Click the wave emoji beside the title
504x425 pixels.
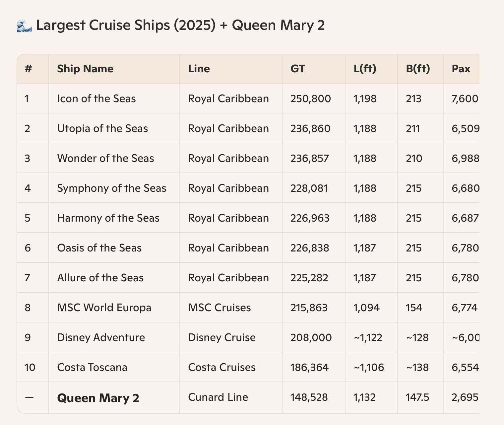(24, 26)
